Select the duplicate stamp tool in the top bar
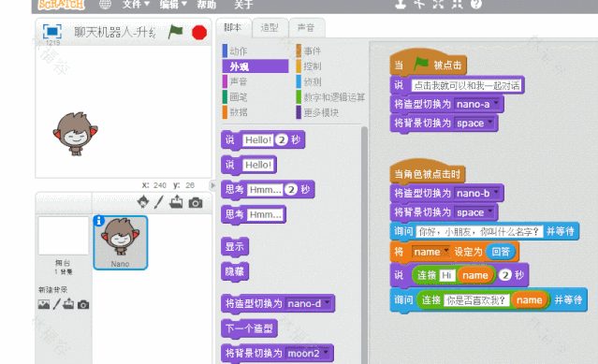The image size is (598, 364). (x=401, y=4)
